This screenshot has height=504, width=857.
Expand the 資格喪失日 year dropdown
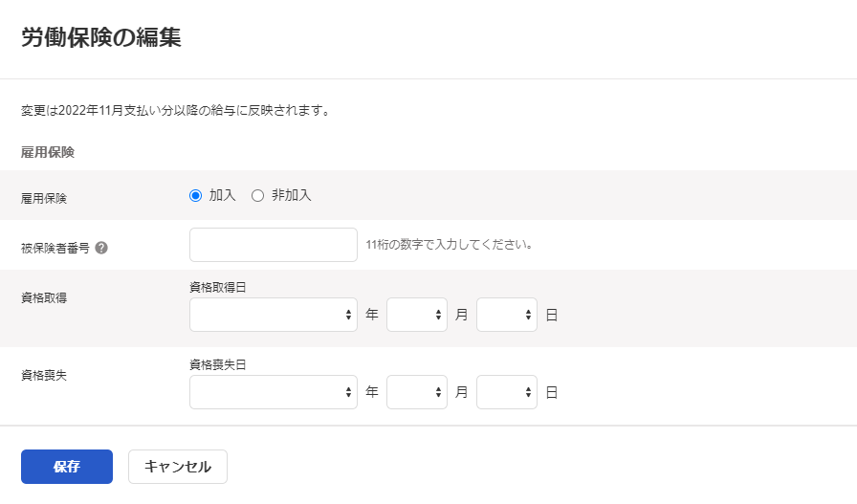(x=273, y=392)
